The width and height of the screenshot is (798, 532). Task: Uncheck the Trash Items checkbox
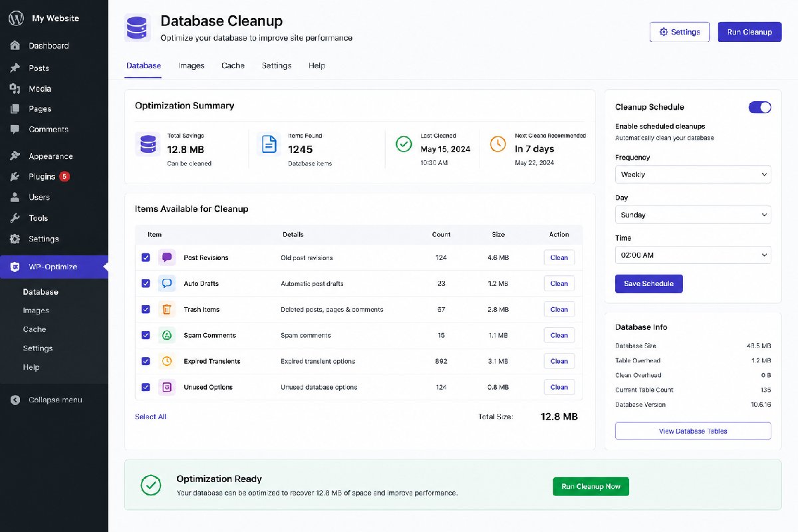(146, 309)
